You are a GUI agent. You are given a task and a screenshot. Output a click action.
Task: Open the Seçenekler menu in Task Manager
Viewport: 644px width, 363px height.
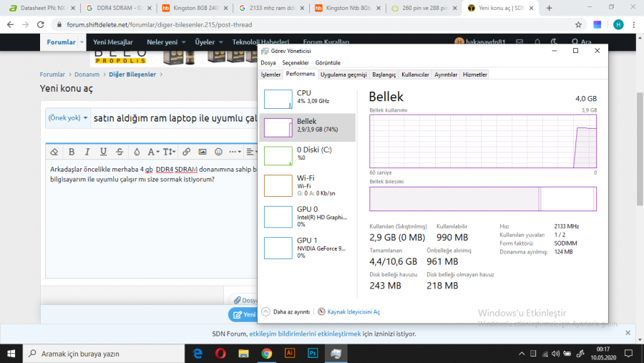pyautogui.click(x=296, y=63)
